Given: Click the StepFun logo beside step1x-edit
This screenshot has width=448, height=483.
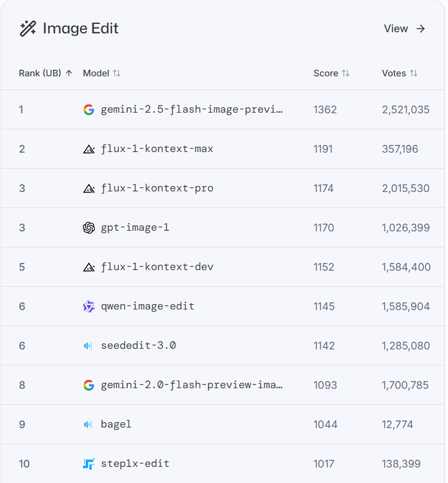Looking at the screenshot, I should 89,463.
